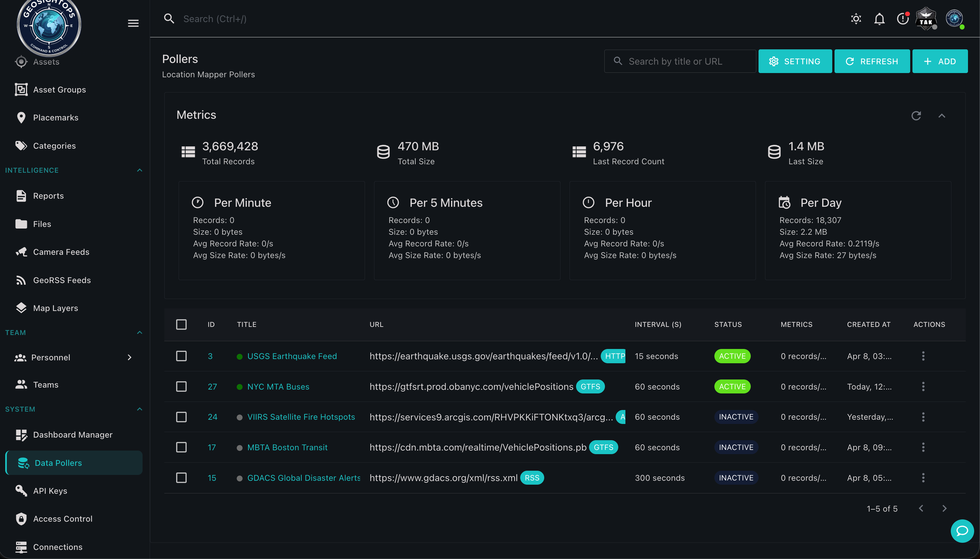Click the GeoSightOps logo
Viewport: 980px width, 559px height.
point(49,26)
